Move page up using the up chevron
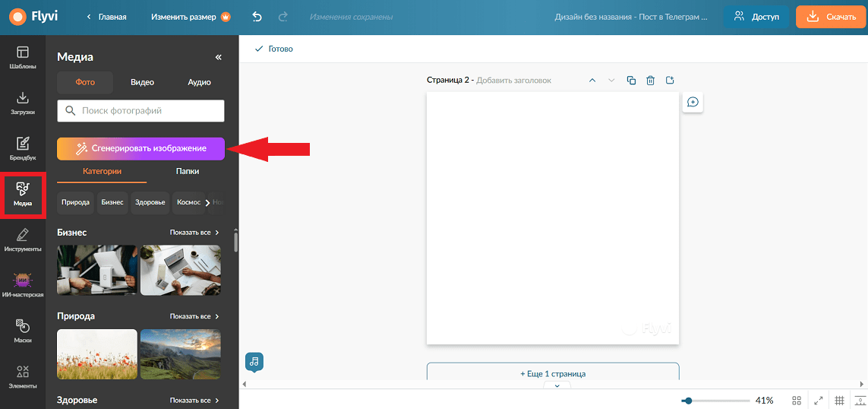 click(x=592, y=81)
